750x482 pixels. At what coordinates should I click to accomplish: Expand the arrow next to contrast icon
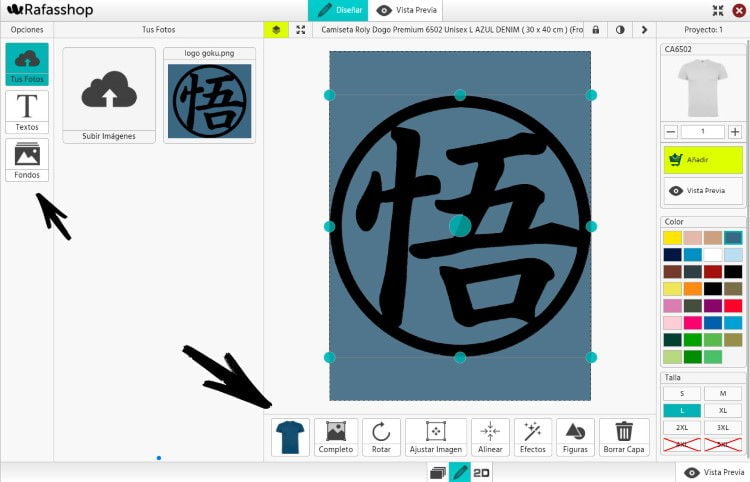[x=644, y=30]
